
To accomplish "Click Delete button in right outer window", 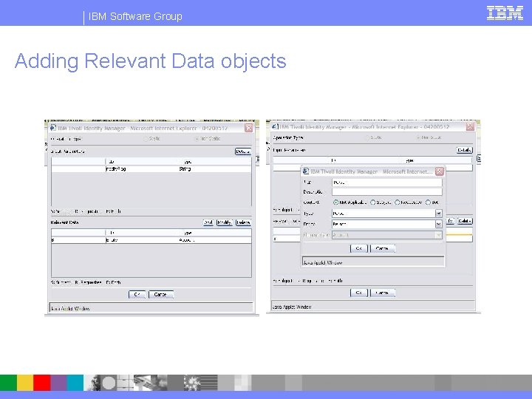I will [465, 221].
